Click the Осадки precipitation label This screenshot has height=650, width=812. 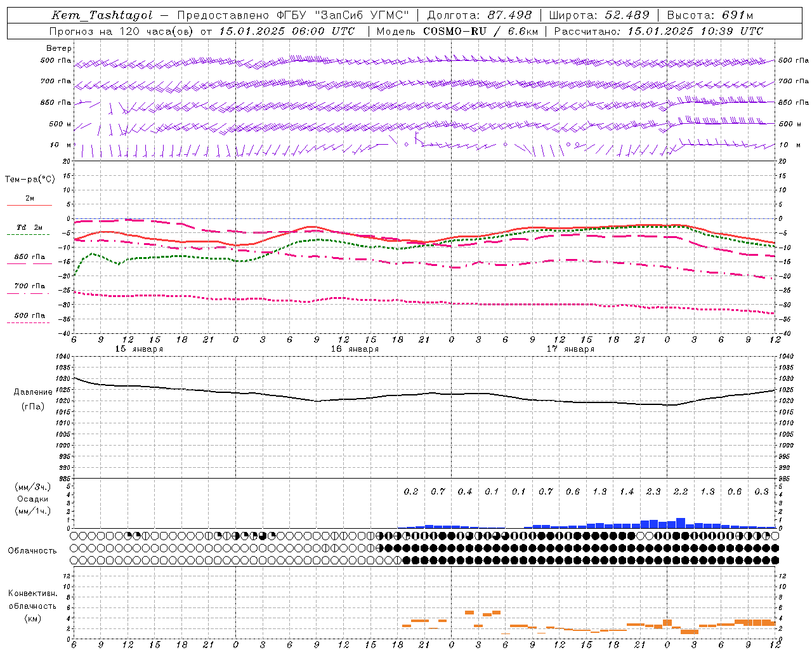[33, 499]
